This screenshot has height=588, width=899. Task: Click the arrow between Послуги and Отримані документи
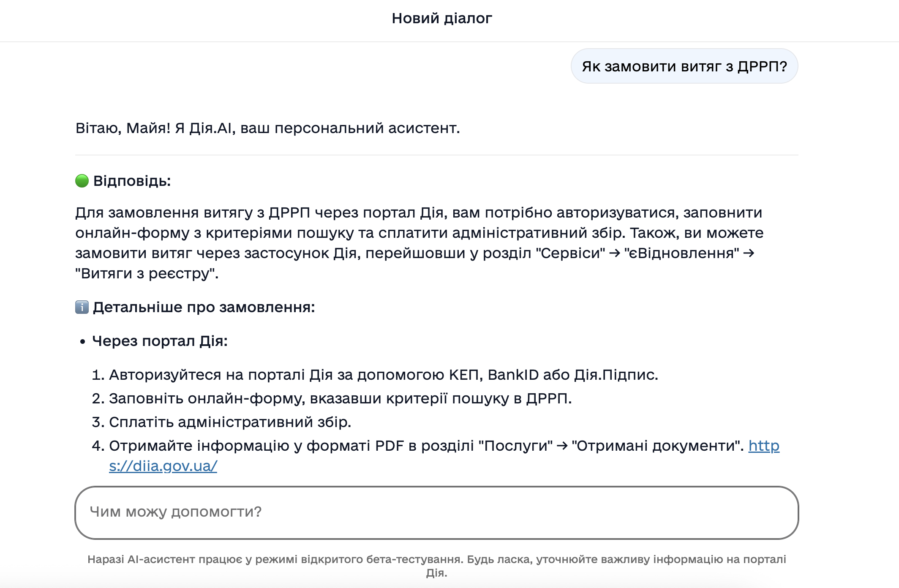[562, 446]
